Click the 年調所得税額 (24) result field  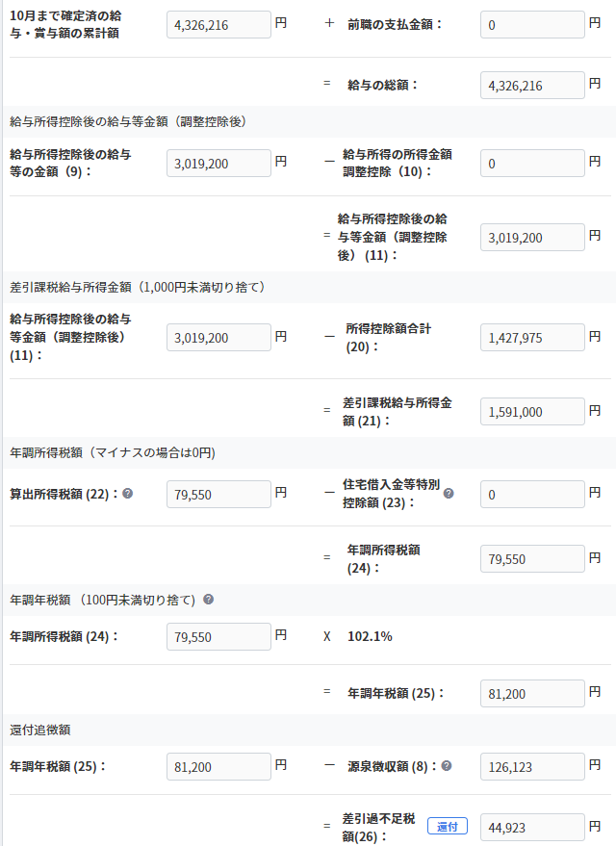532,559
